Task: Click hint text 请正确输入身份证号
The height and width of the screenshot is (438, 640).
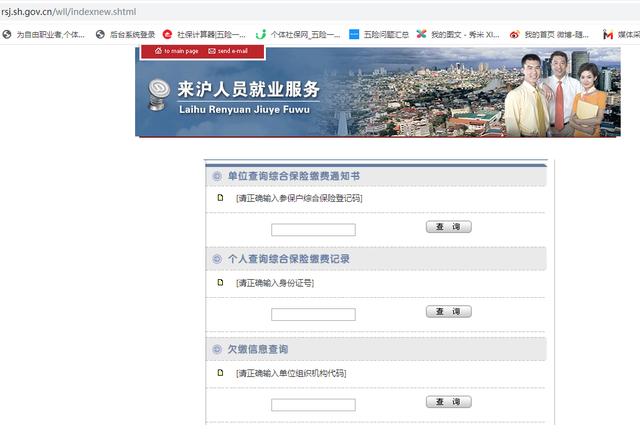Action: [x=275, y=283]
